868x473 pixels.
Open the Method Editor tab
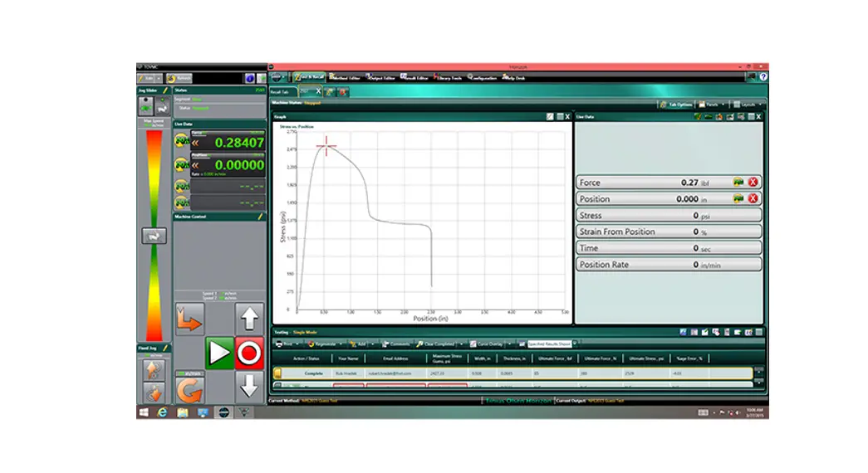pyautogui.click(x=345, y=77)
